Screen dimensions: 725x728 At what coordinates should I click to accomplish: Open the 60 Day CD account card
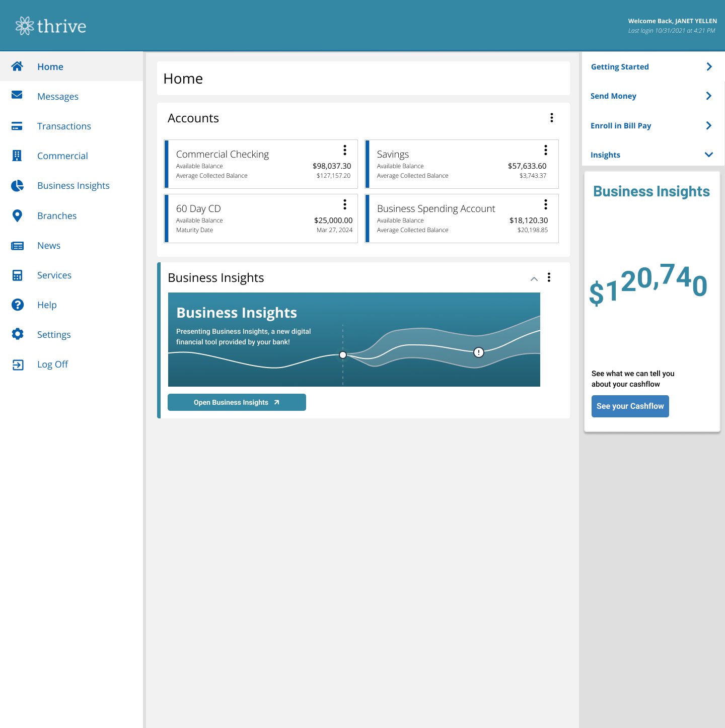261,219
